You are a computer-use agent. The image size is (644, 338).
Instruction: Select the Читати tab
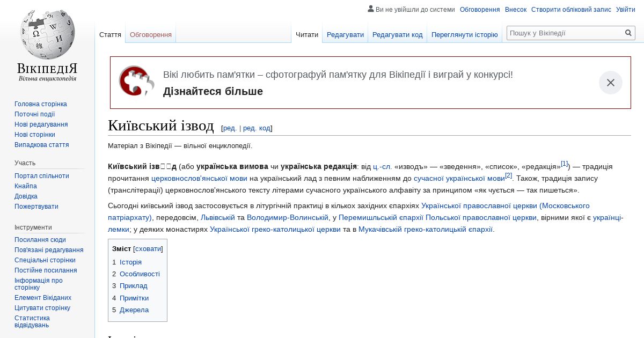[x=307, y=34]
